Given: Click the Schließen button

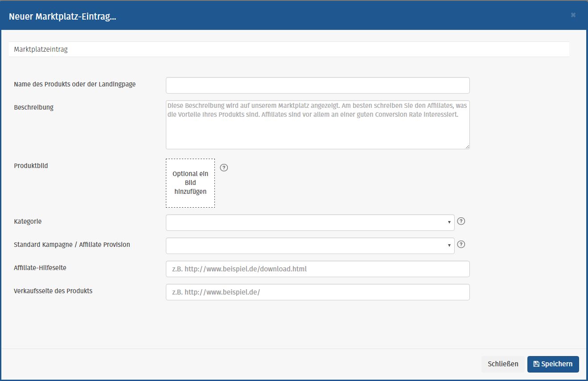Looking at the screenshot, I should (503, 364).
